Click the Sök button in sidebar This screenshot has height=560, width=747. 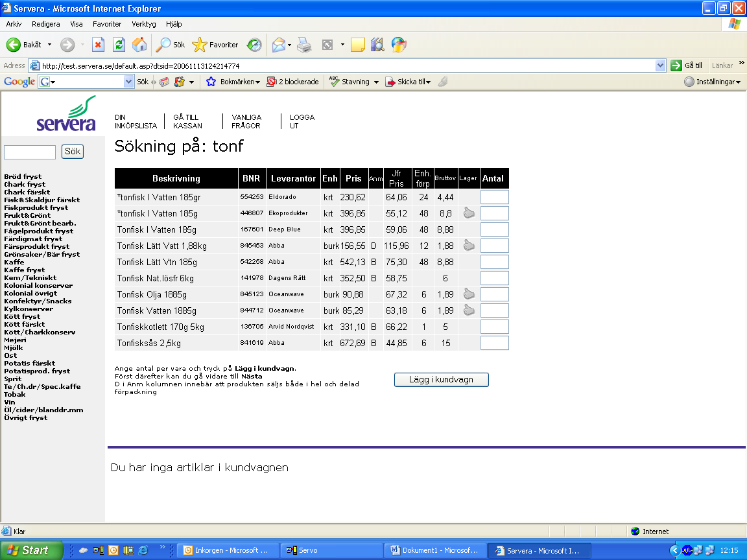[x=73, y=152]
